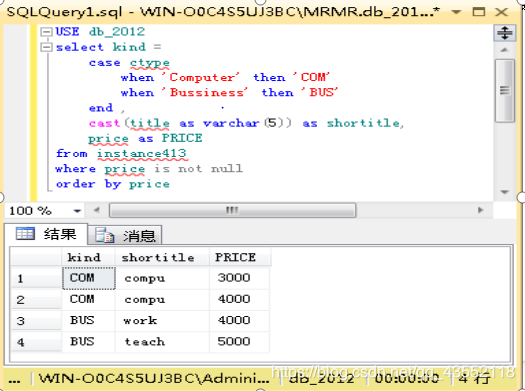Click the status bar server name WIN-O0C4S5UJ3BC\Admini...
The image size is (525, 391).
pos(154,379)
